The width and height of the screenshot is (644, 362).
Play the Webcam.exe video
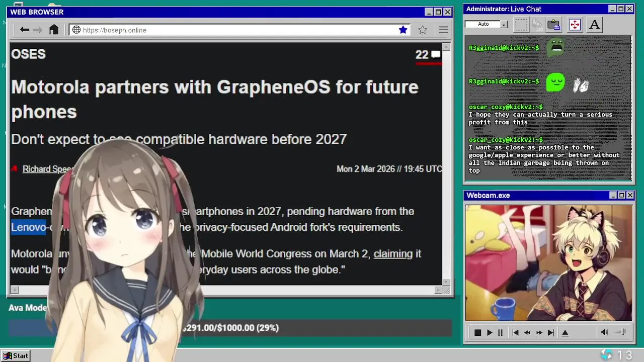[x=489, y=332]
